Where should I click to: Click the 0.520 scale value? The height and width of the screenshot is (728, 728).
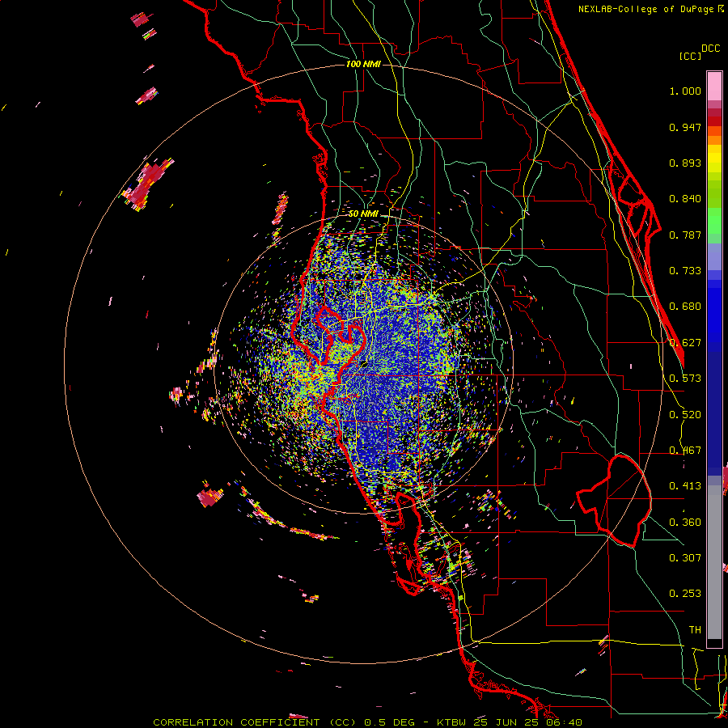(685, 415)
